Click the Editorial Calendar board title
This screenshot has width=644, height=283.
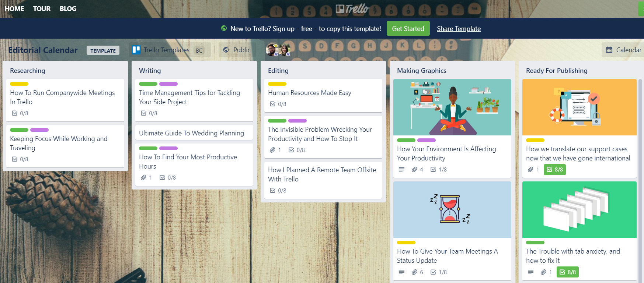(x=43, y=50)
